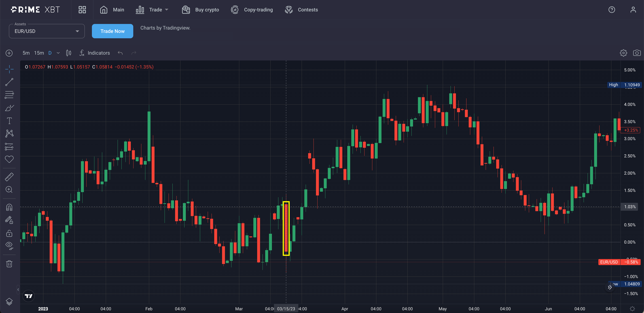Click the H1.07593 high value in legend
The image size is (644, 313).
(x=58, y=67)
